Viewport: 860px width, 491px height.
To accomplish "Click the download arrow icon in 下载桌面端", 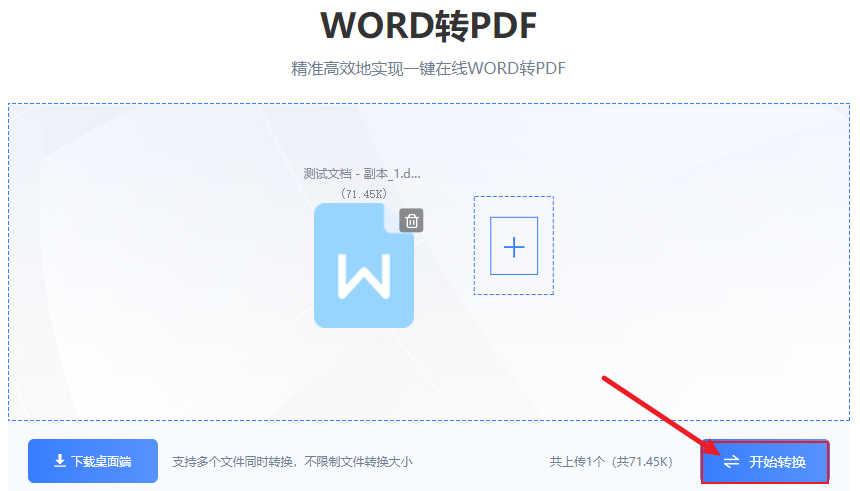I will click(59, 461).
